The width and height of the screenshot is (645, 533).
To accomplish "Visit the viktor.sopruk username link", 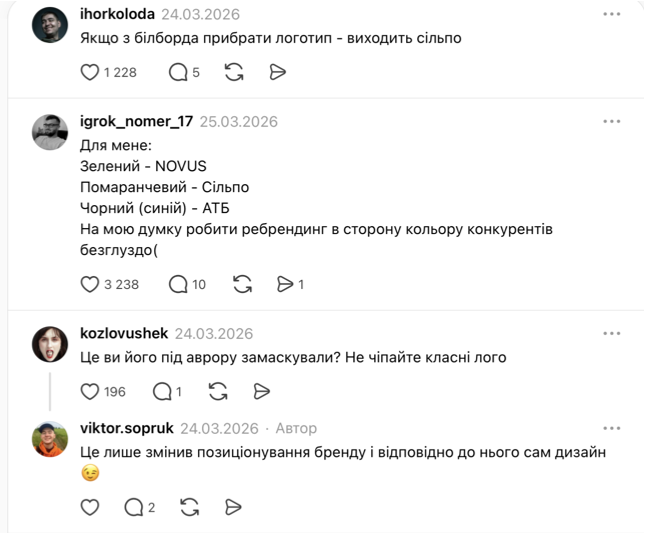I will coord(126,428).
